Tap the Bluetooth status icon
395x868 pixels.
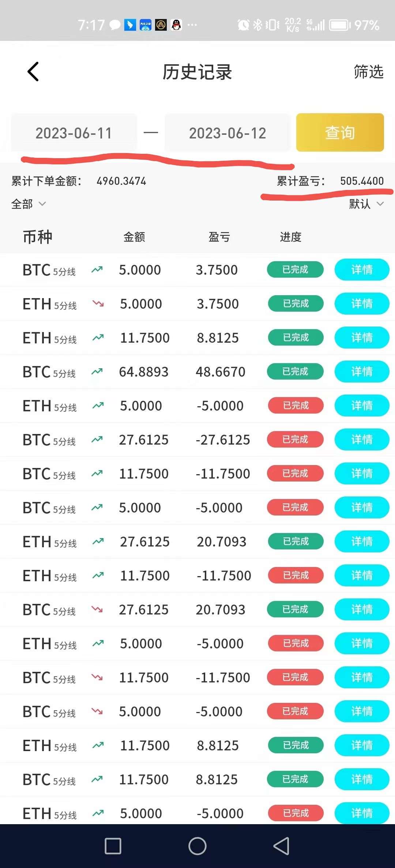[258, 25]
